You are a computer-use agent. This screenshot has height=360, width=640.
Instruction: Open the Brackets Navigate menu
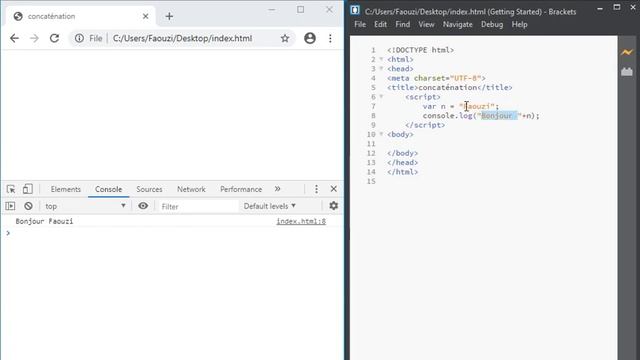458,24
